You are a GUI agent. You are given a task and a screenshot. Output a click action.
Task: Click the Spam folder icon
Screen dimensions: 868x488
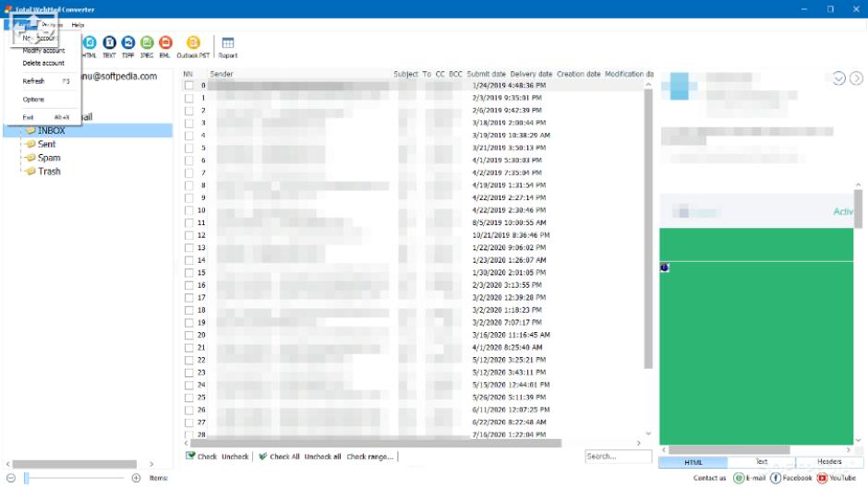[30, 158]
